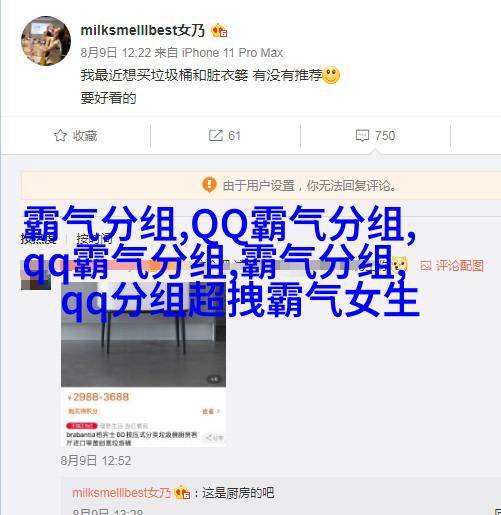Click the star icon next to 收藏
The height and width of the screenshot is (515, 501).
(60, 135)
